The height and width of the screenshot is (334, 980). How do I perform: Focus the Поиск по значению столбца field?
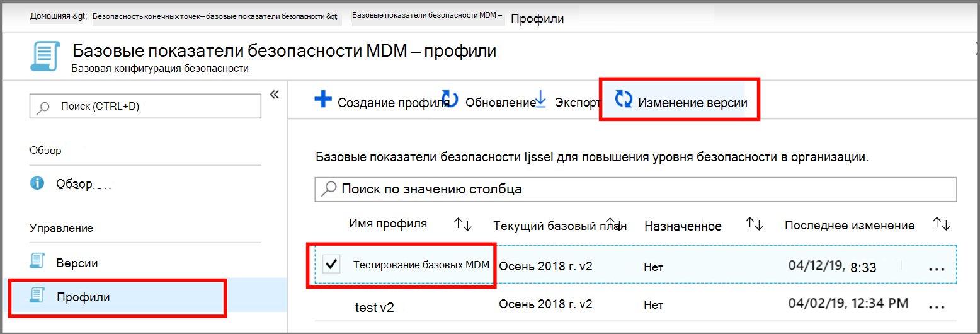pos(635,188)
